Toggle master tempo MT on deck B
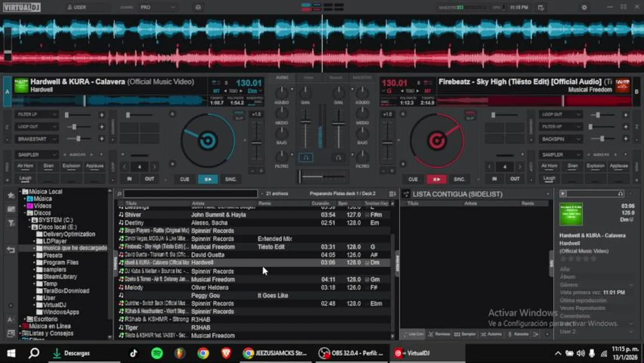This screenshot has height=363, width=644. 427,91
